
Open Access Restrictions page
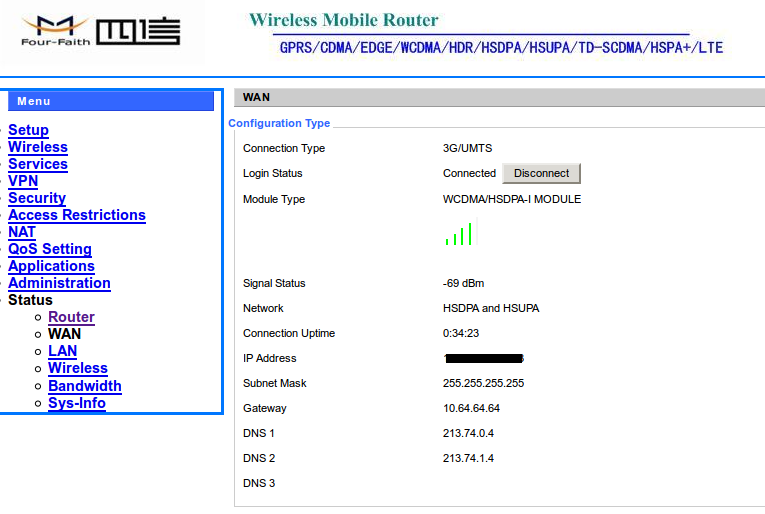[x=77, y=215]
